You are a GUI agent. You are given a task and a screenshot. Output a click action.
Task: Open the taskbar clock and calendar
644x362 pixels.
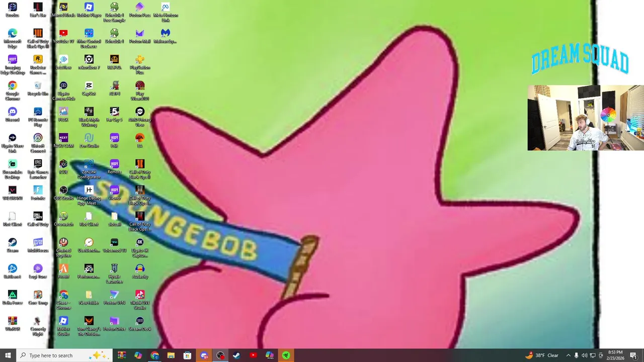[615, 355]
